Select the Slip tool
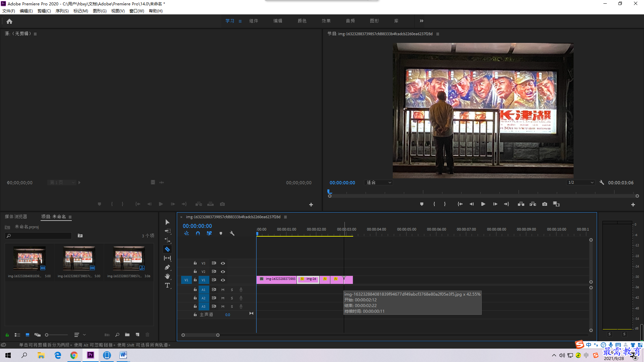The height and width of the screenshot is (362, 644). pyautogui.click(x=167, y=258)
